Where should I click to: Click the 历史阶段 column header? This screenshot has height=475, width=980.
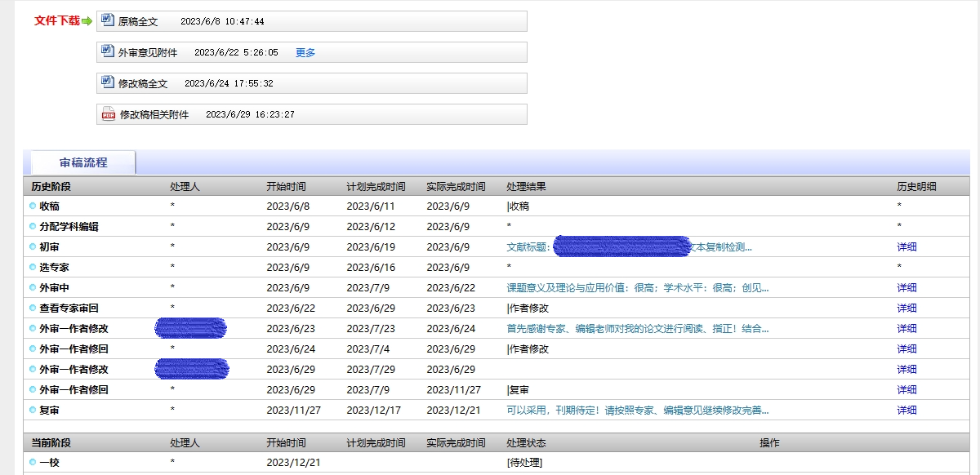click(x=51, y=187)
